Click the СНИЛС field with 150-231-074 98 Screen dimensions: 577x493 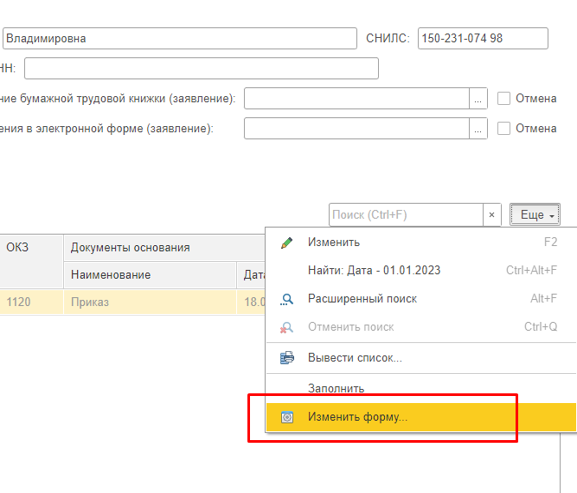pyautogui.click(x=483, y=38)
